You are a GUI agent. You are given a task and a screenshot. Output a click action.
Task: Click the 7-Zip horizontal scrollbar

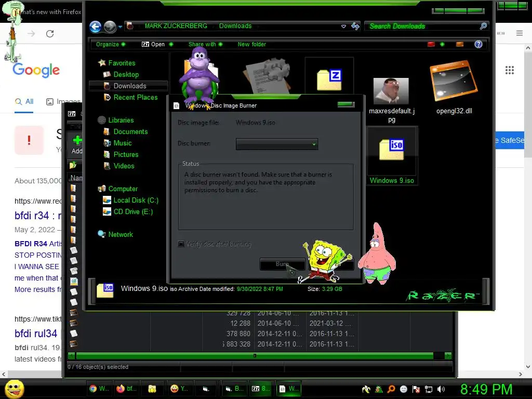[255, 355]
